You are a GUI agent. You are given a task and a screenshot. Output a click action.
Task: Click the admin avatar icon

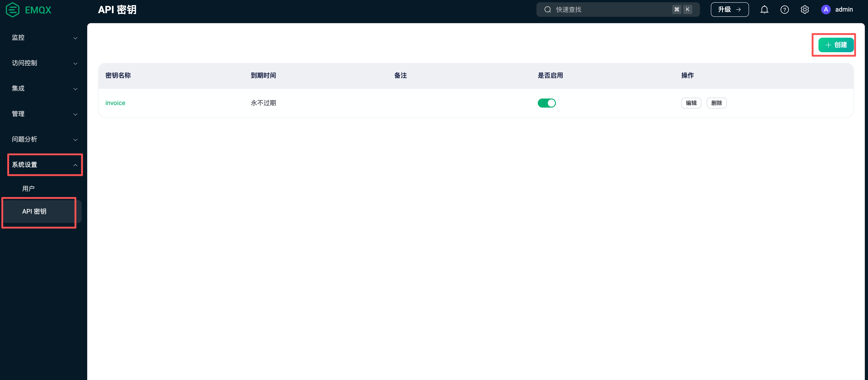pyautogui.click(x=826, y=10)
